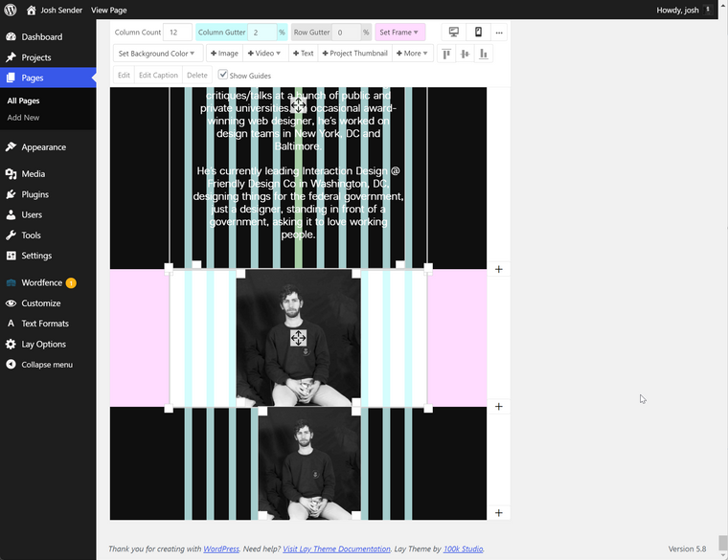728x560 pixels.
Task: Align selected elements to top
Action: point(446,54)
